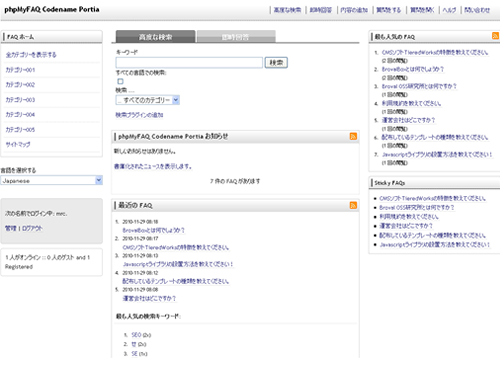Click '7 件の FAQ があります' text
This screenshot has height=375, width=500.
[x=235, y=181]
